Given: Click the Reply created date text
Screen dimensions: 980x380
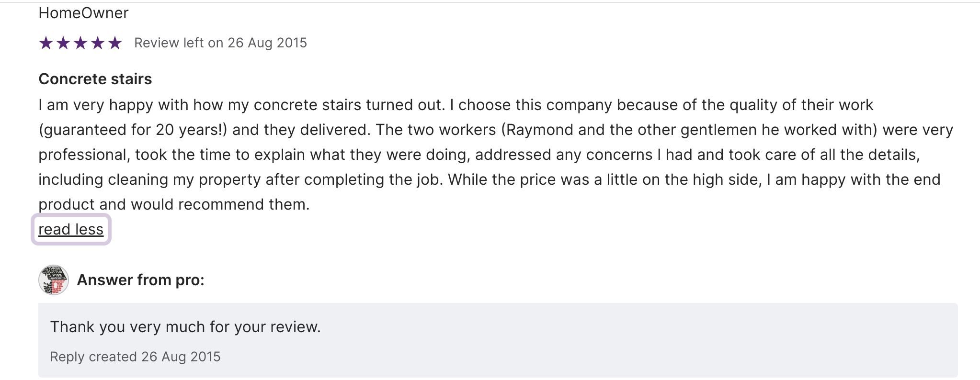Looking at the screenshot, I should coord(135,357).
